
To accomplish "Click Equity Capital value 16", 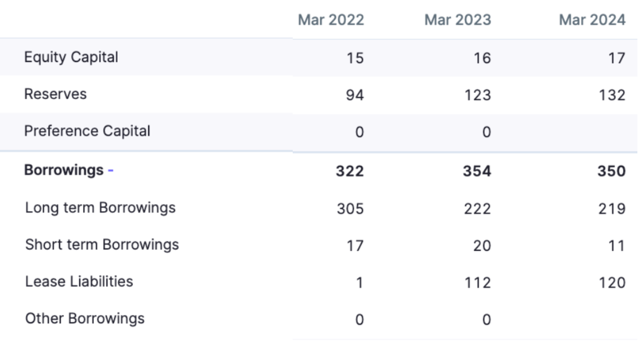I will tap(483, 58).
